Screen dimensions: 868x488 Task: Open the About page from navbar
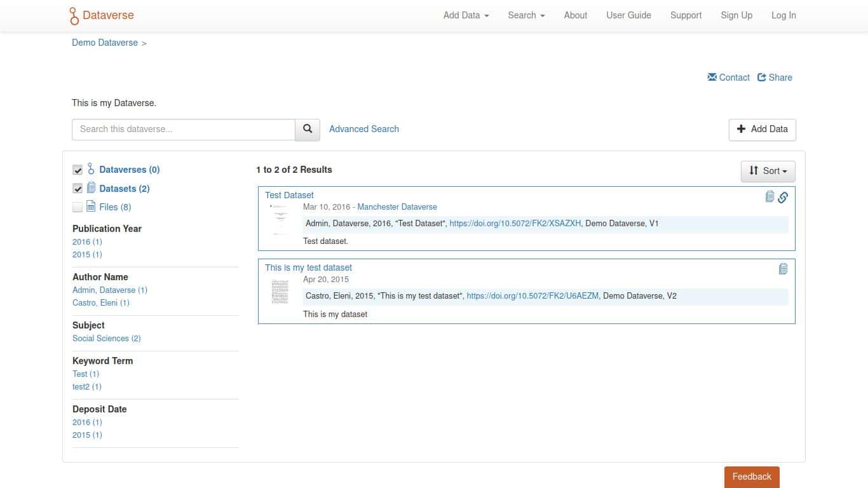tap(575, 15)
